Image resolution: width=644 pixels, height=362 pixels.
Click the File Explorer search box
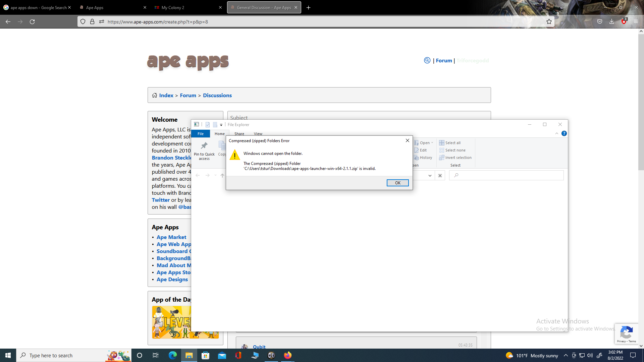[506, 175]
